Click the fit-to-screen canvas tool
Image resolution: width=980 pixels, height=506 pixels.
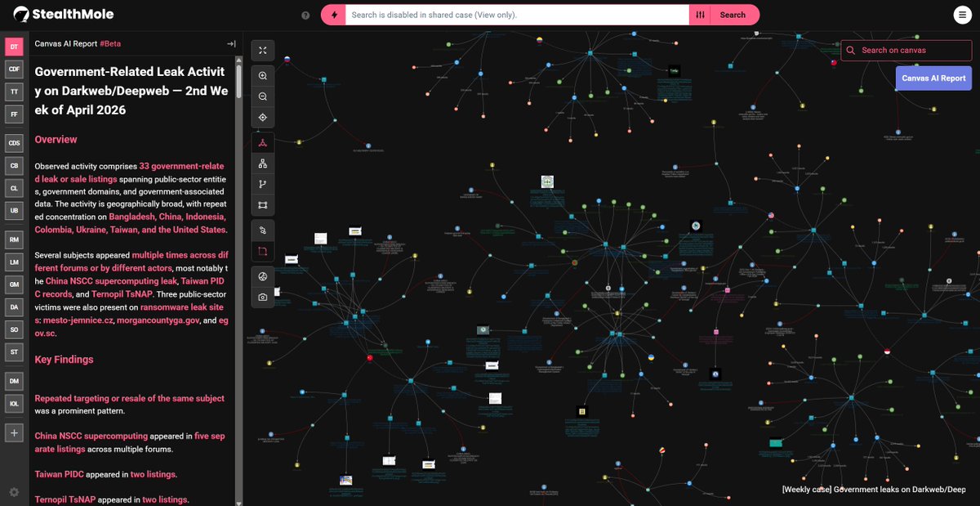point(263,51)
